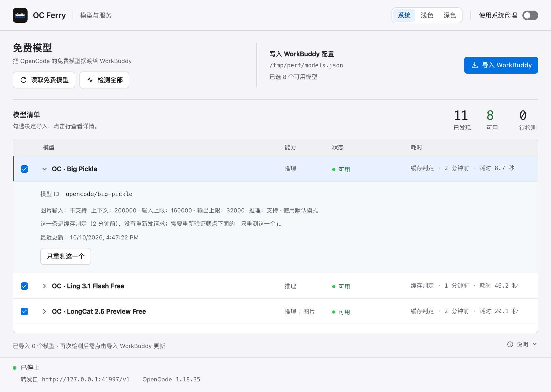Image resolution: width=551 pixels, height=392 pixels.
Task: Click the 已选 8 个可用模型 text
Action: [x=293, y=77]
